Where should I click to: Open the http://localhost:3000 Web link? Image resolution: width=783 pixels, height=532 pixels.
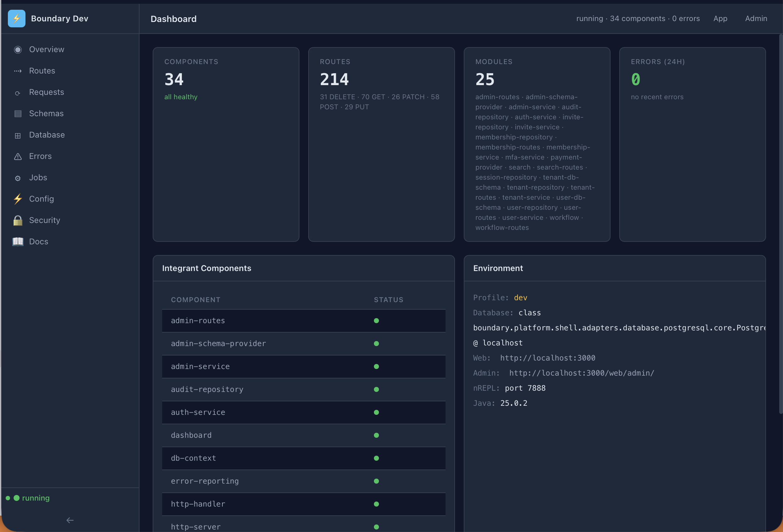coord(547,358)
